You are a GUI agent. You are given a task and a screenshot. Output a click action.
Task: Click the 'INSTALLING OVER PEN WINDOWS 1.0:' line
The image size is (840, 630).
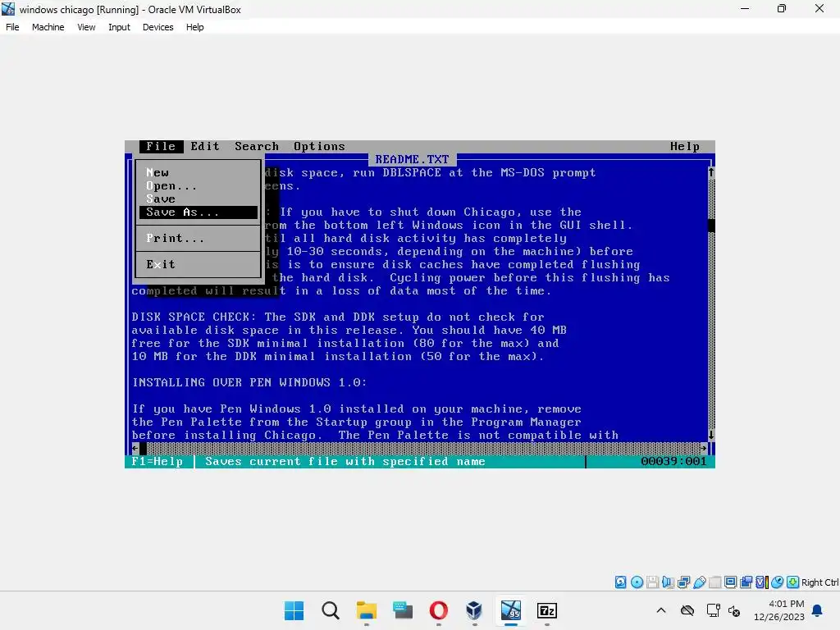pos(249,382)
